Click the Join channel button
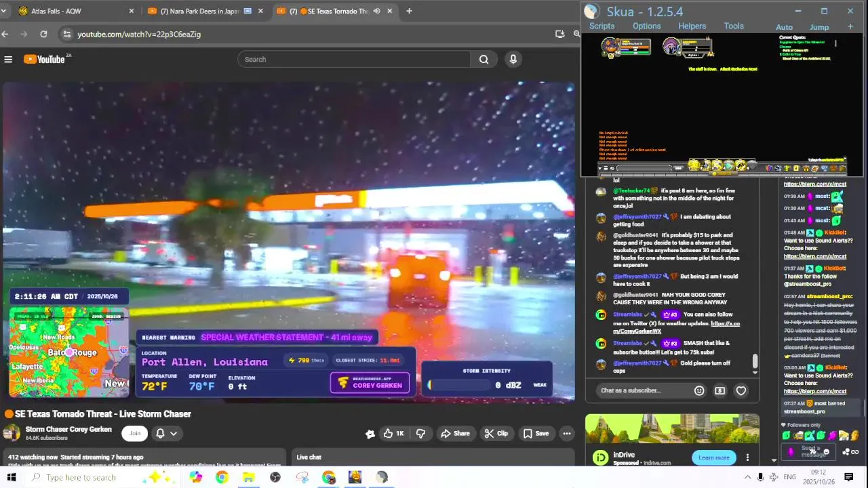868x488 pixels. point(135,434)
